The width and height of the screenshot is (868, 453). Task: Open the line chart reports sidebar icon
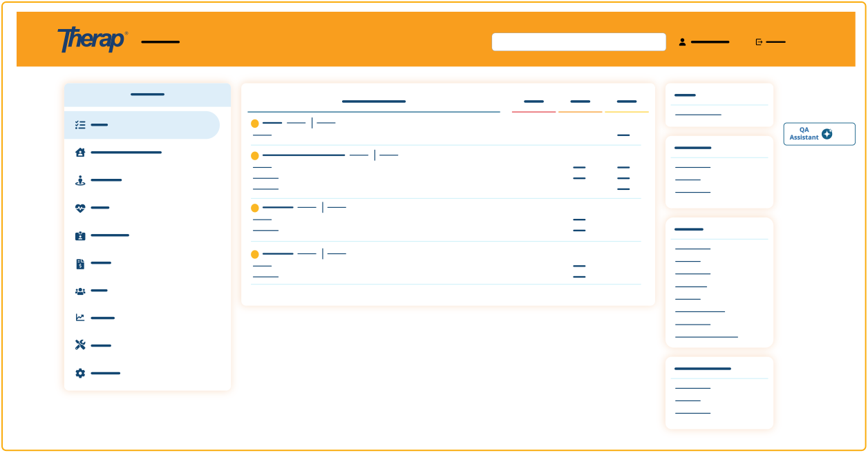click(80, 318)
